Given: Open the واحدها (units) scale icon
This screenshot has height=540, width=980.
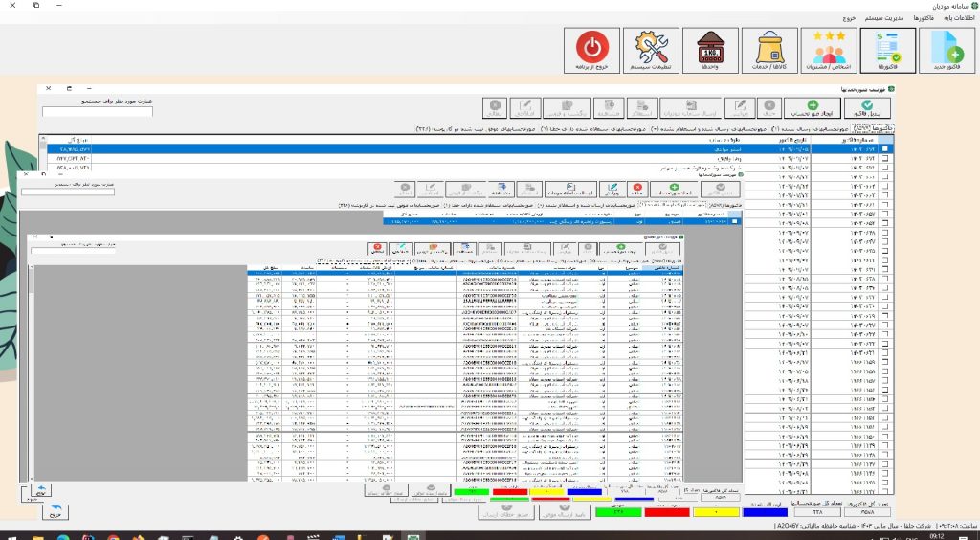Looking at the screenshot, I should [711, 53].
